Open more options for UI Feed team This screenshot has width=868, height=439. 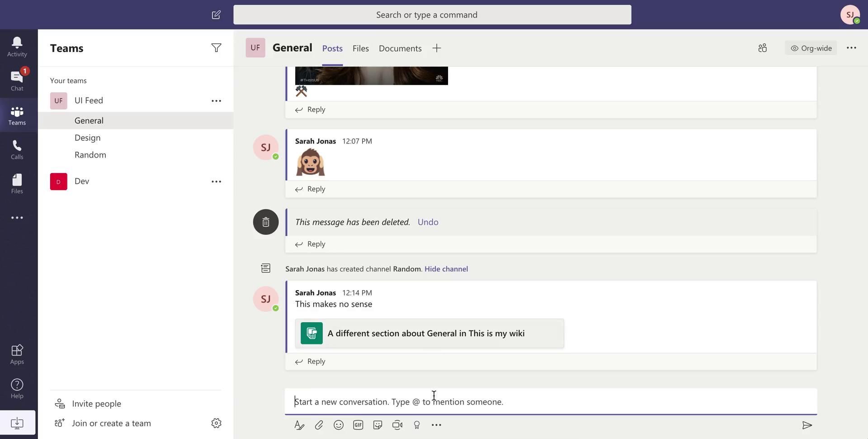click(216, 101)
